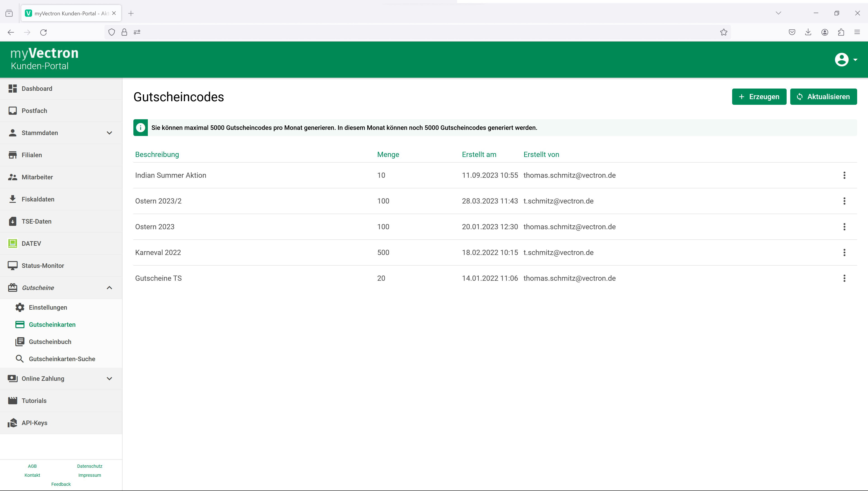
Task: Open DATEV via its green icon
Action: pos(12,243)
